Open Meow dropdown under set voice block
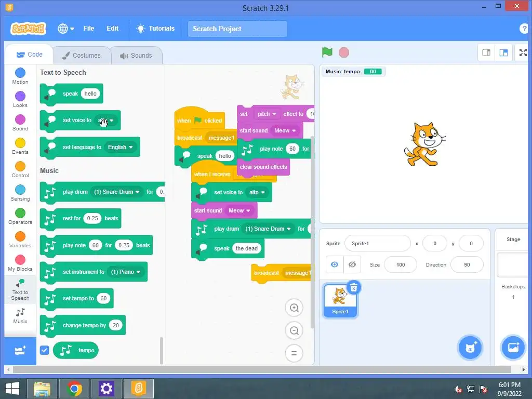 [x=239, y=211]
